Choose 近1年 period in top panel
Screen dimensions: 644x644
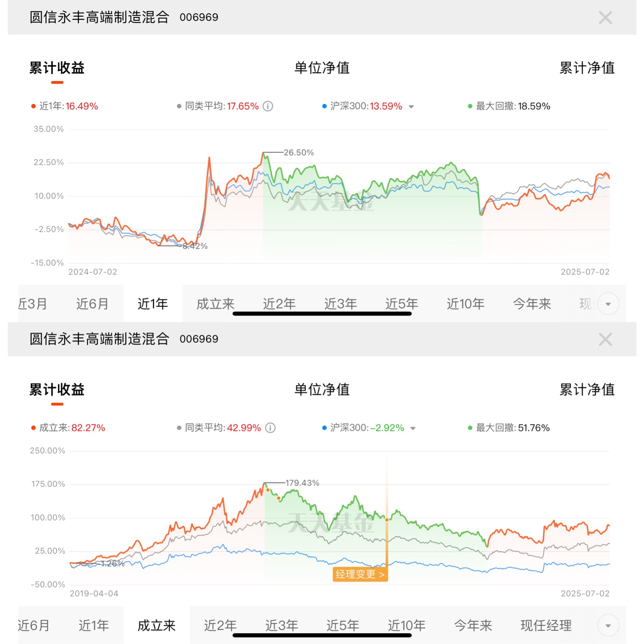click(153, 304)
